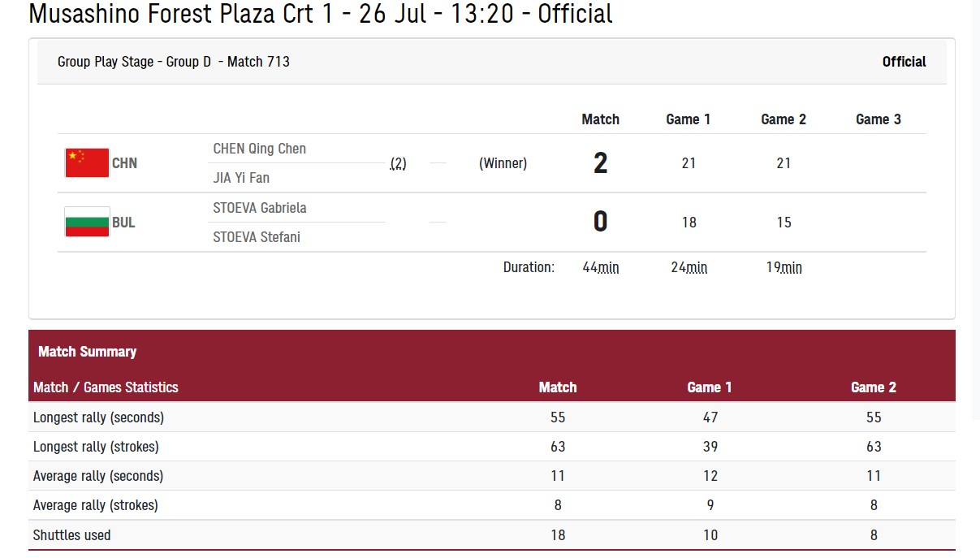980x558 pixels.
Task: Click the Longest rally (seconds) row
Action: tap(492, 417)
